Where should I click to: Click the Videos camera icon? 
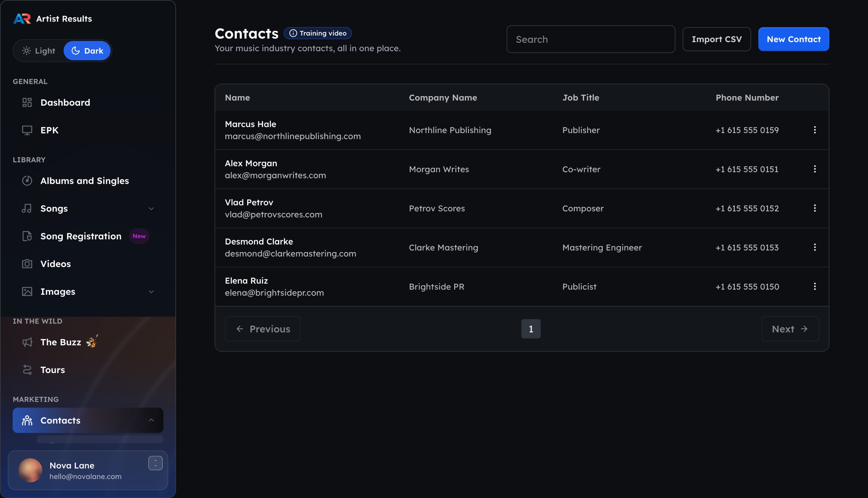[x=27, y=264]
